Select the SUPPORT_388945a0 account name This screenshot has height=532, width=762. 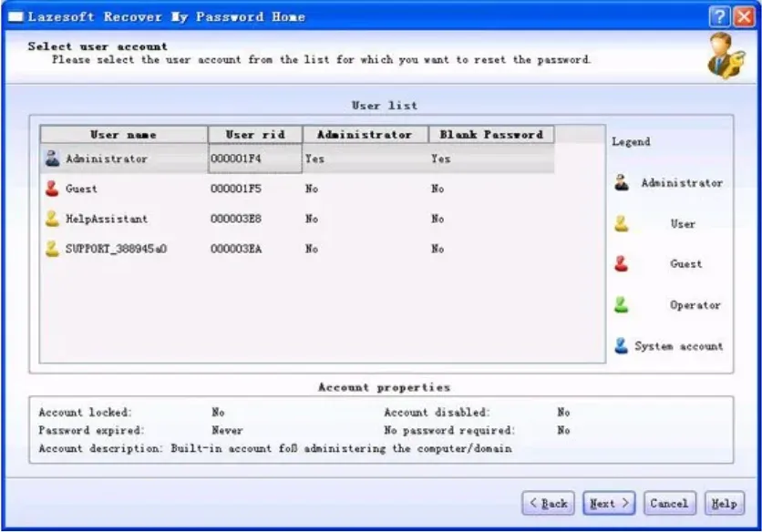116,249
